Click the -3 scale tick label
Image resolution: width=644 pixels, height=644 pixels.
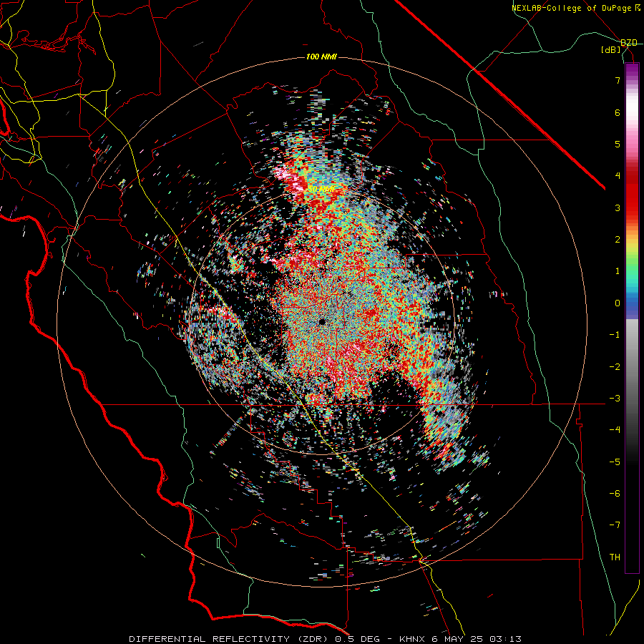click(615, 399)
